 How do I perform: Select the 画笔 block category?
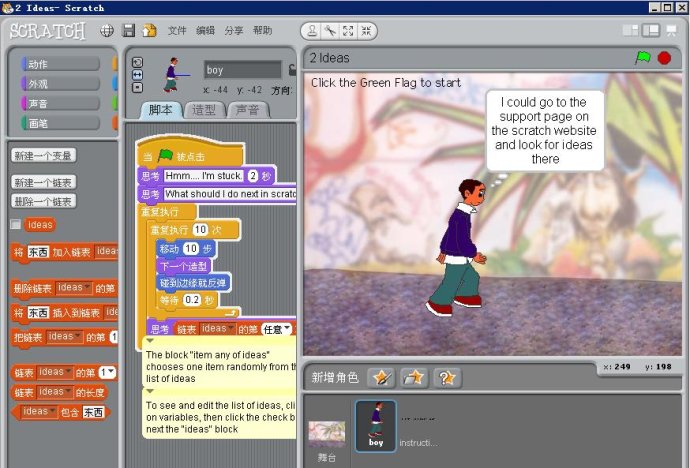[60, 123]
